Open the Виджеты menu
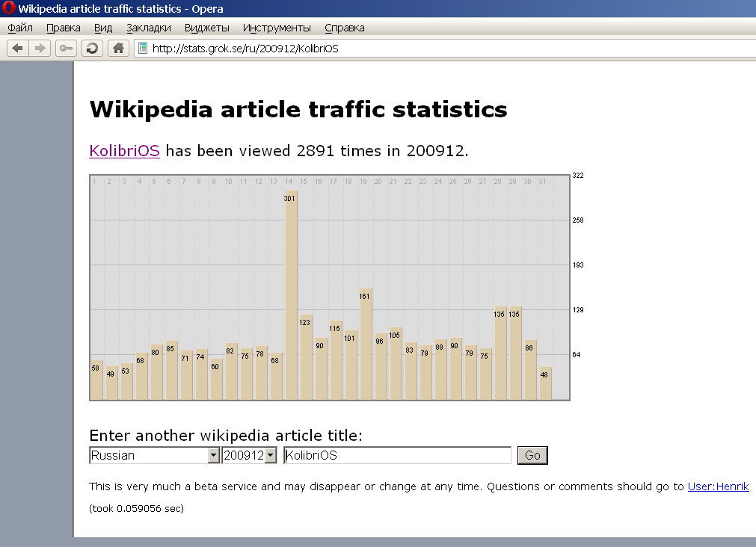Image resolution: width=756 pixels, height=547 pixels. coord(206,28)
